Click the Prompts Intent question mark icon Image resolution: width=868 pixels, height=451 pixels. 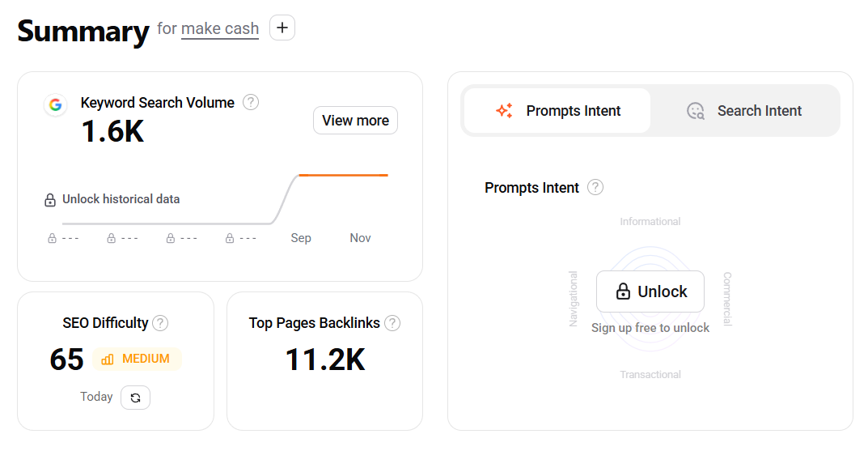coord(595,187)
